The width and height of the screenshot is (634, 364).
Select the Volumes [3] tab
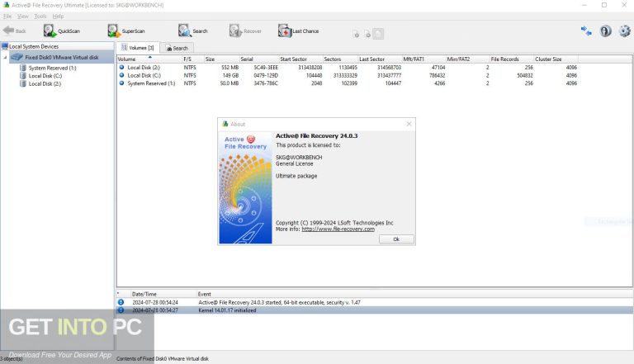[x=138, y=48]
